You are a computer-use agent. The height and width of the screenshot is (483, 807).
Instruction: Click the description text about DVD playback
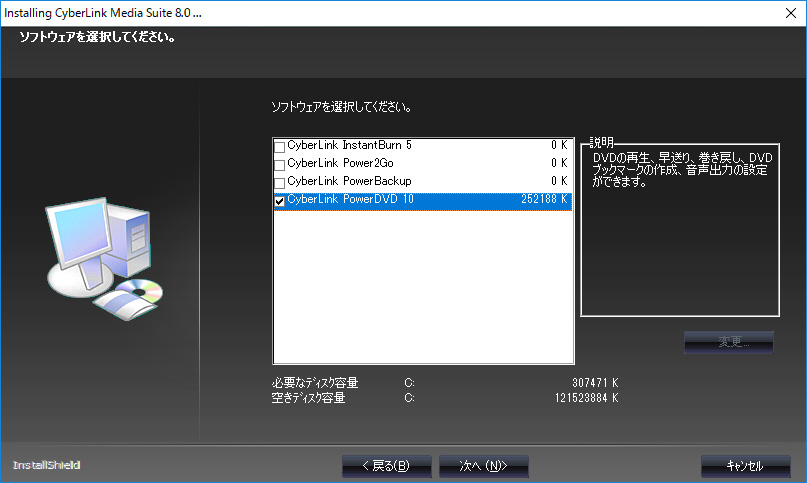pos(682,170)
